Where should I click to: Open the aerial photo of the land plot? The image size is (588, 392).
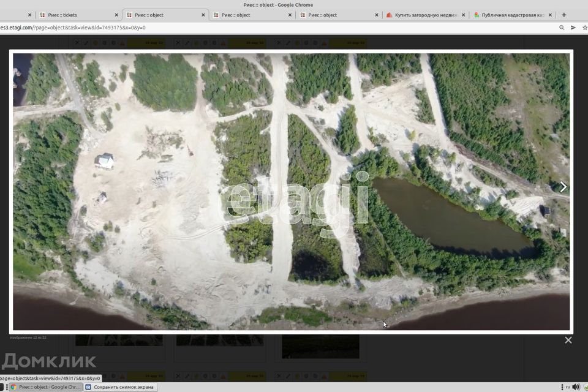coord(291,192)
